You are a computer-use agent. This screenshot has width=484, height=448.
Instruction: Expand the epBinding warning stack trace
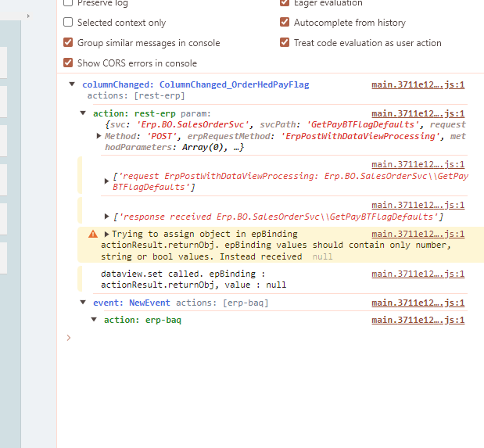click(x=107, y=234)
